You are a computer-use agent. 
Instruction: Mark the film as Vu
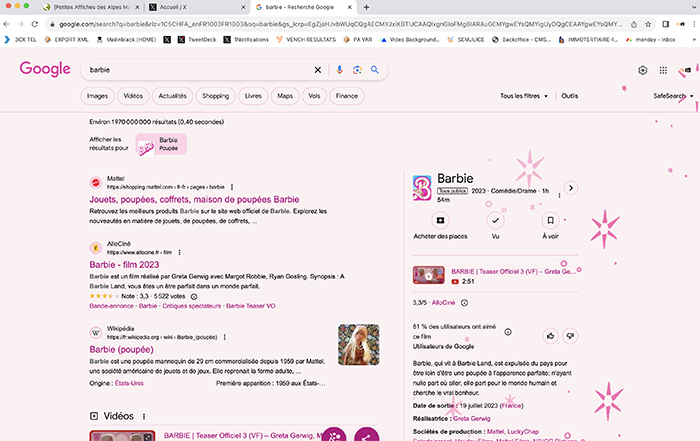(495, 220)
